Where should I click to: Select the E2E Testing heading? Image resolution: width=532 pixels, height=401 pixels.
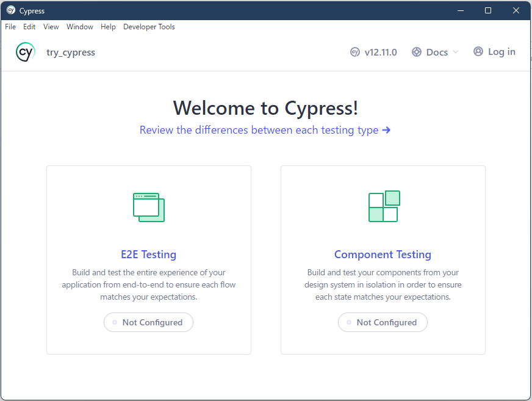click(x=149, y=255)
